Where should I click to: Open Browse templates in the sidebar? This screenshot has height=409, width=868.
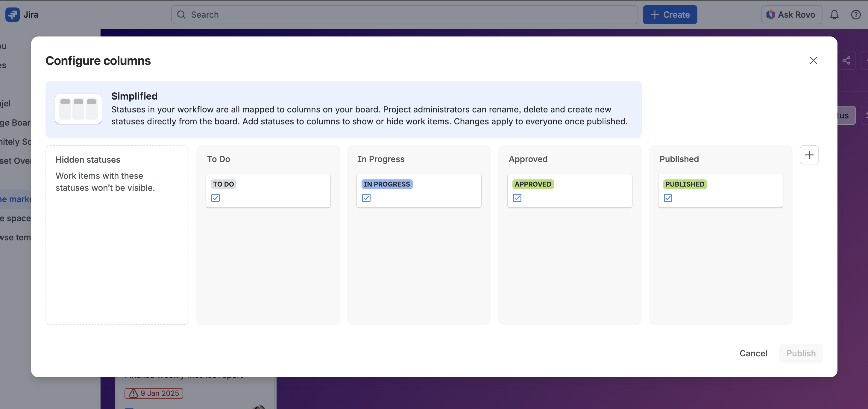tap(15, 237)
